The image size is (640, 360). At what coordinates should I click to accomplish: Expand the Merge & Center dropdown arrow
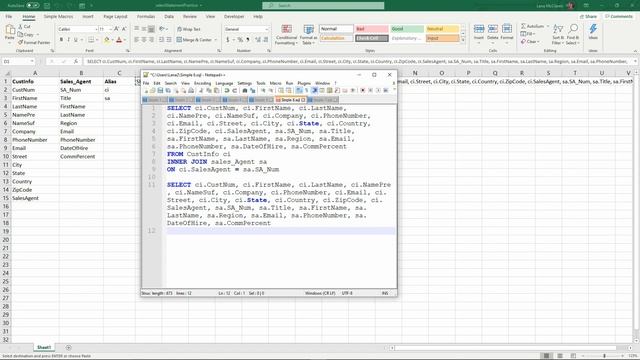click(x=216, y=40)
